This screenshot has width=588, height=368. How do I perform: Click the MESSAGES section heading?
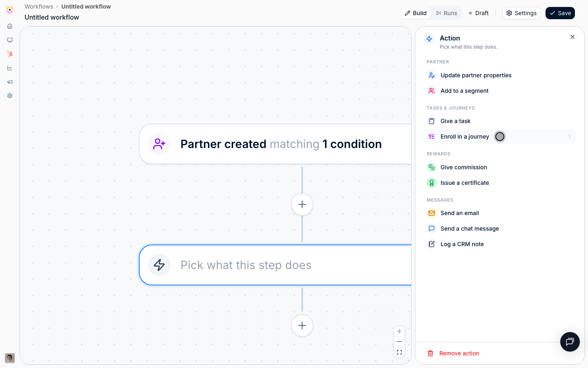coord(440,200)
